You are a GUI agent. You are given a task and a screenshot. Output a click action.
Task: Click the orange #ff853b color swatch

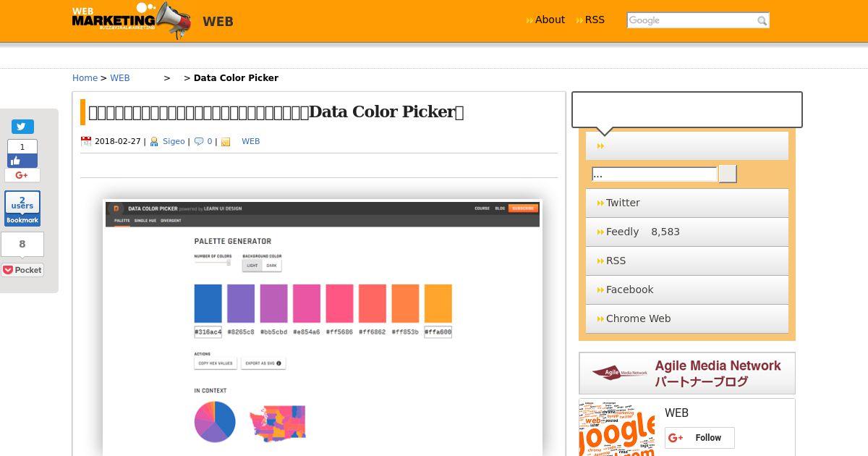406,303
